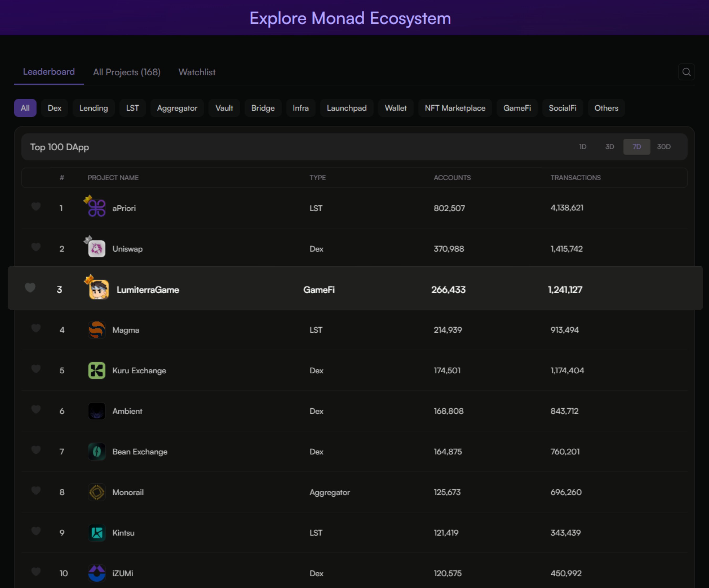Open the Ambient project name
This screenshot has width=709, height=588.
tap(127, 411)
